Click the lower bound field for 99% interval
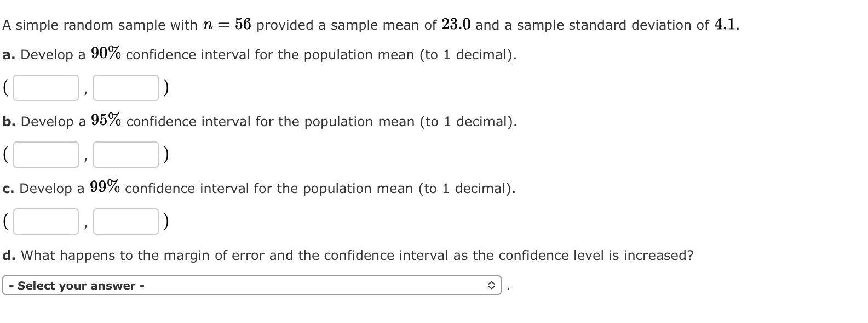This screenshot has height=323, width=868. click(46, 220)
